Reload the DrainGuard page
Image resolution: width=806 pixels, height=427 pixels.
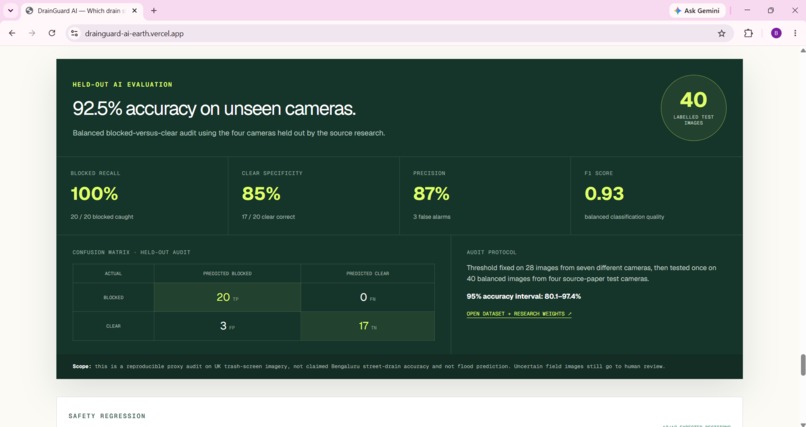(x=52, y=33)
